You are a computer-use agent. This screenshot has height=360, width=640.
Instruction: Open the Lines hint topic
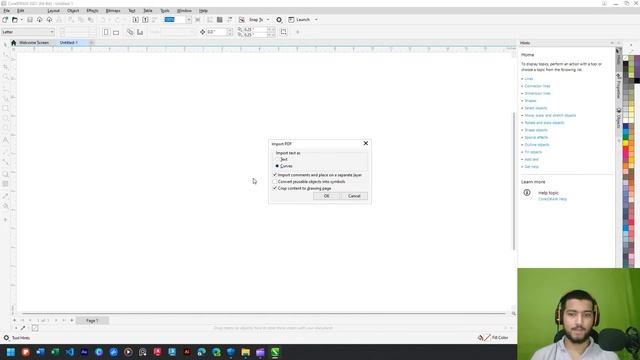[529, 79]
